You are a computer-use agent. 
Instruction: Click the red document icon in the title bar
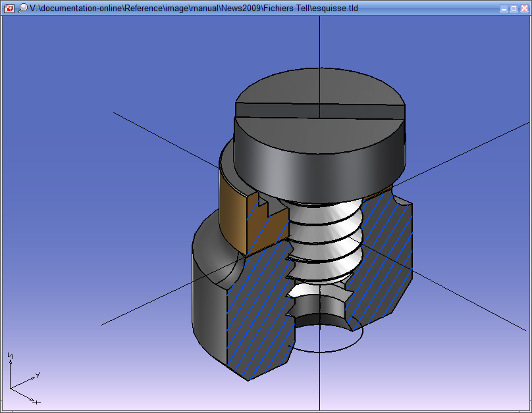pos(9,8)
